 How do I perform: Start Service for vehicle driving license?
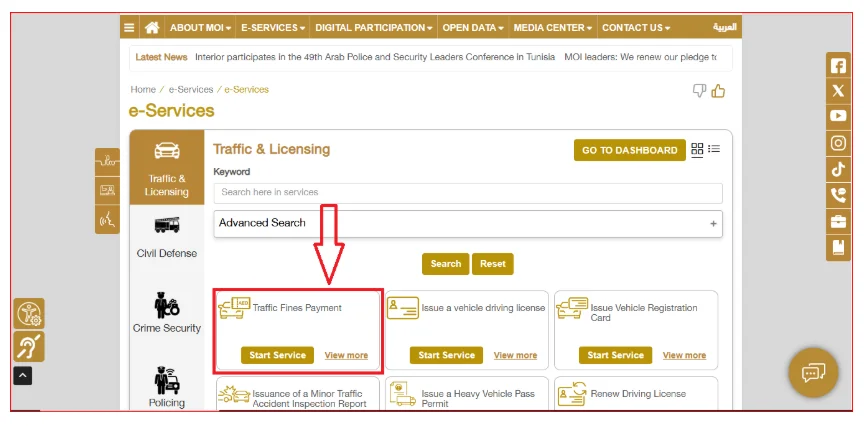[x=446, y=355]
